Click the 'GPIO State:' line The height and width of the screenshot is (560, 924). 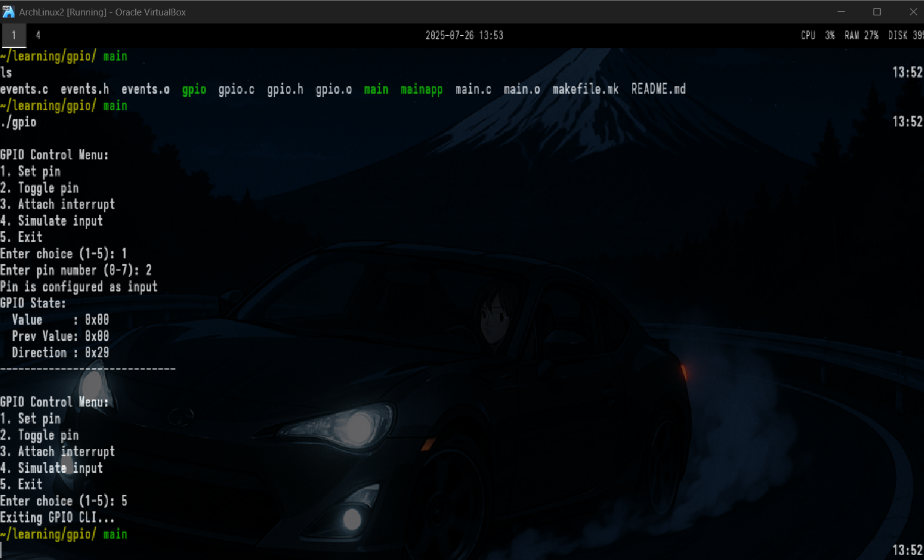point(33,303)
